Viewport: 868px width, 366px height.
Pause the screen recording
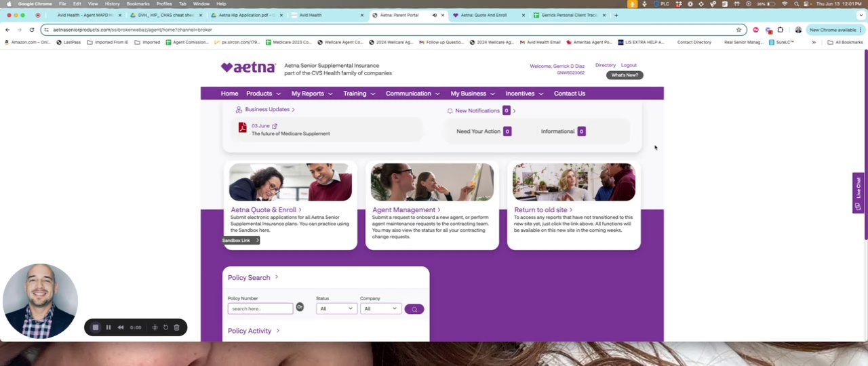click(x=108, y=327)
